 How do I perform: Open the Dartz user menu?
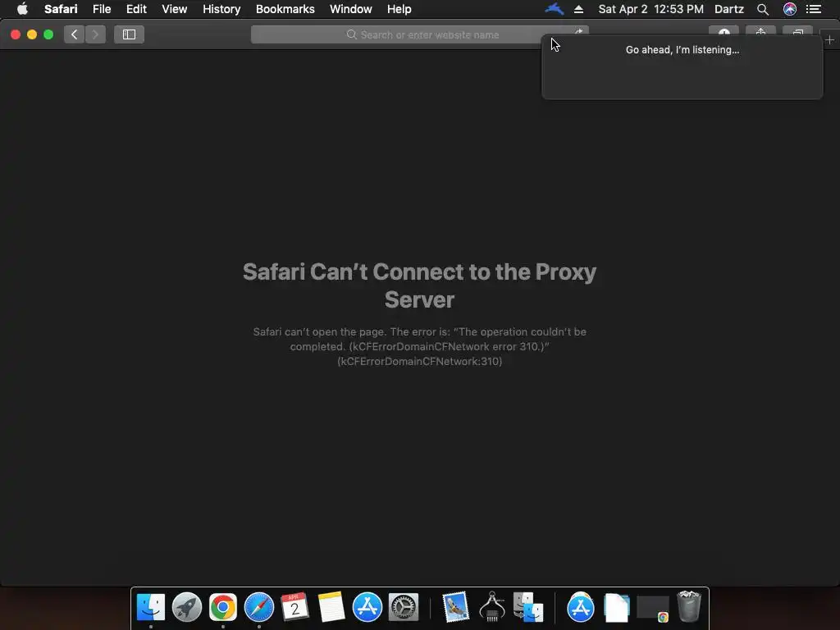pos(728,9)
